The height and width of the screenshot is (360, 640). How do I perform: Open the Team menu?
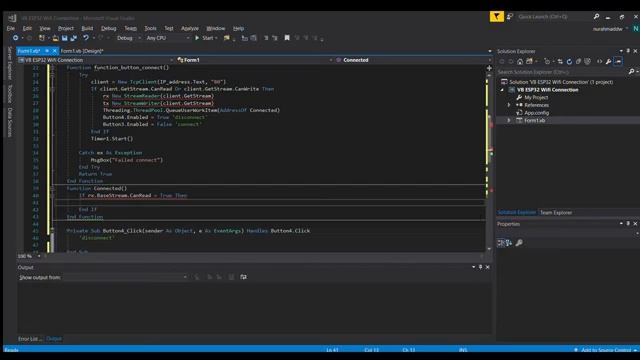click(x=131, y=28)
